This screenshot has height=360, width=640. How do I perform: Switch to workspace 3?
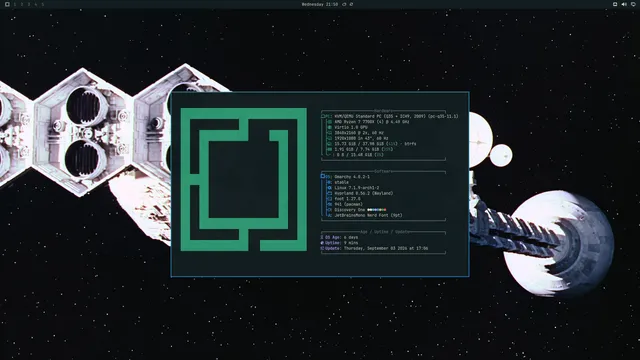29,4
